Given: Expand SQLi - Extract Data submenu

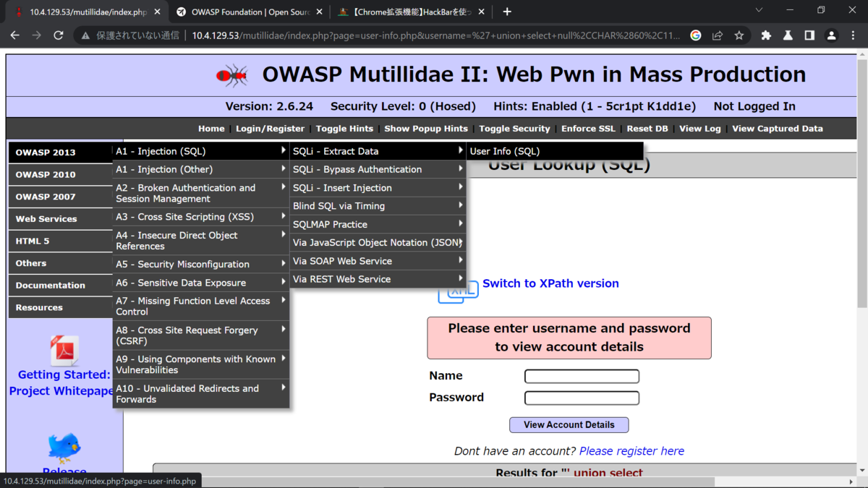Looking at the screenshot, I should click(x=378, y=151).
